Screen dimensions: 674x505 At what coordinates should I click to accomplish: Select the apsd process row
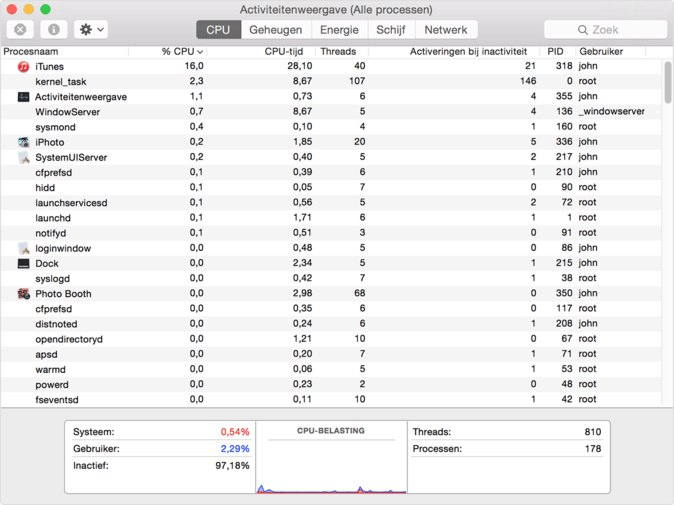tap(331, 354)
